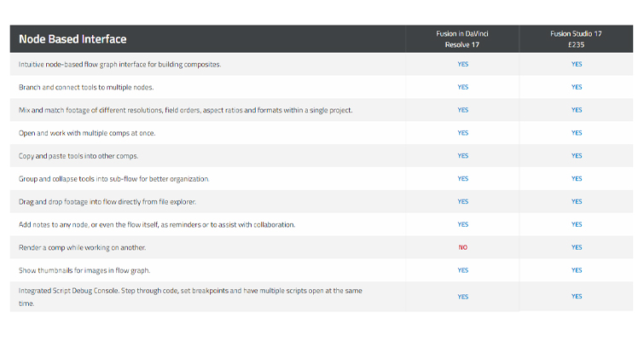644x341 pixels.
Task: Click DaVinci Resolve YES for Copy and paste row
Action: tap(462, 156)
